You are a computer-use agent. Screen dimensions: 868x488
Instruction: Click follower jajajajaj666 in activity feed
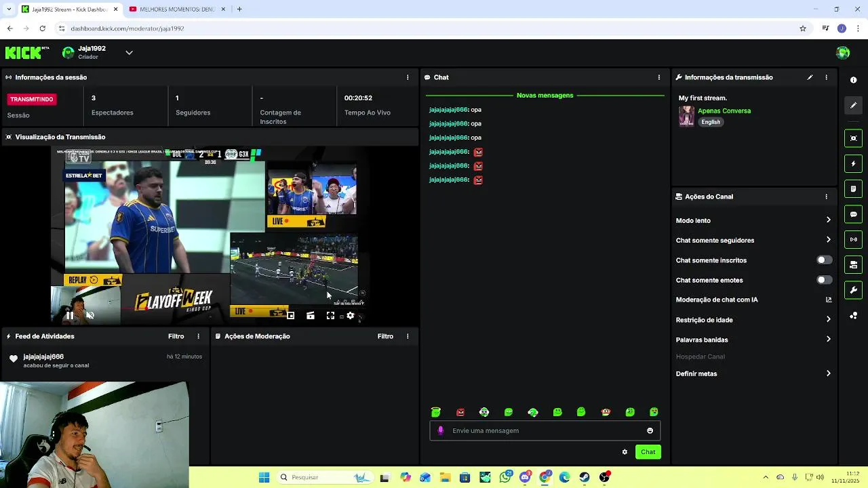(43, 357)
